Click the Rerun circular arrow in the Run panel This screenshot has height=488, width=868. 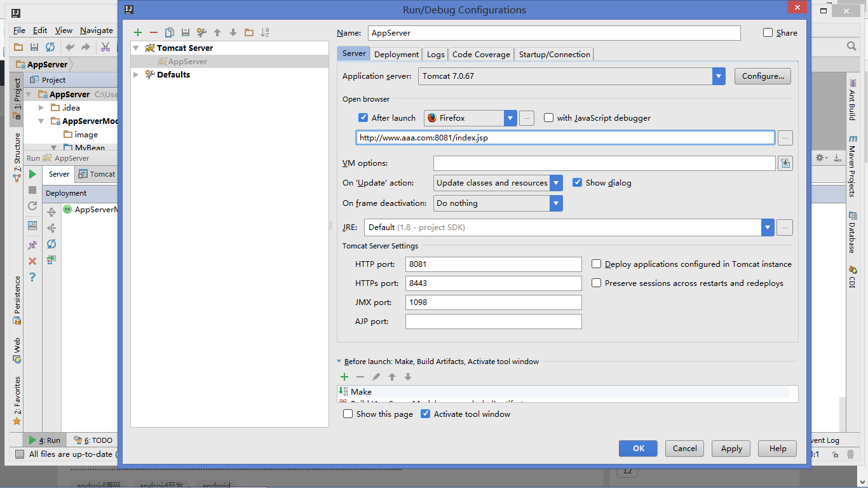32,206
